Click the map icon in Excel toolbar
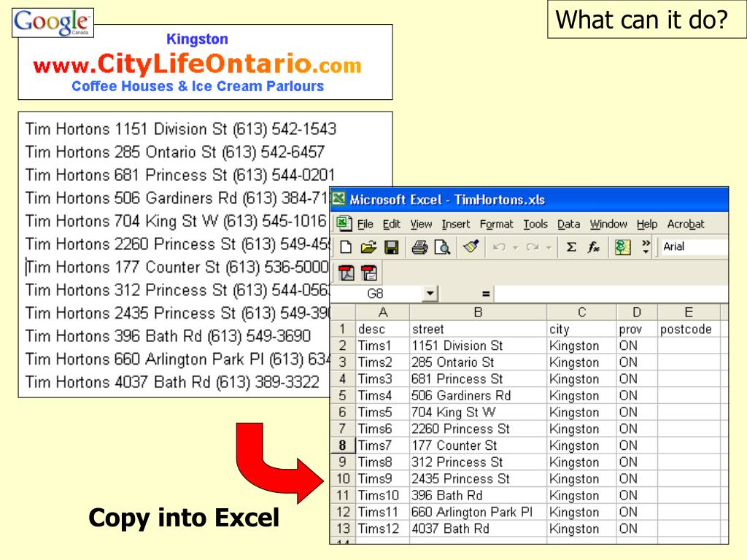Screen dimensions: 747x560 [623, 246]
